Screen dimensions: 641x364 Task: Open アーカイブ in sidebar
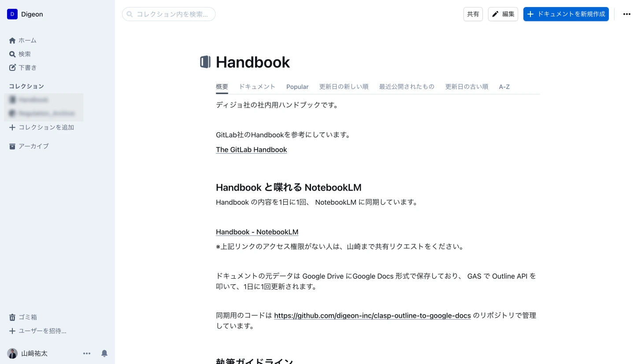[33, 146]
